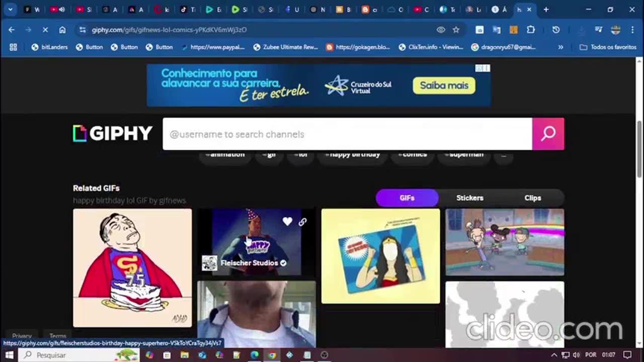Click the #comics tag
Viewport: 644px width, 362px height.
(x=412, y=155)
